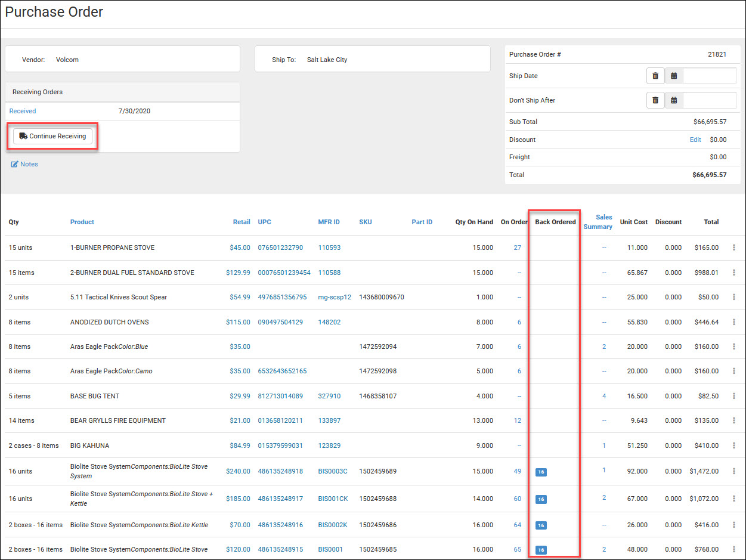Open row menu for ANODIZED DUTCH OVENS
This screenshot has width=746, height=560.
[734, 322]
